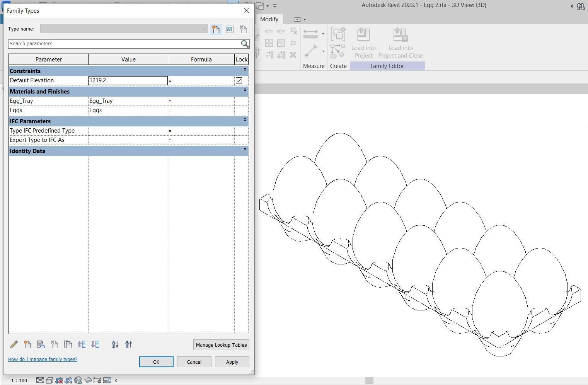Click the Array tool icon in Modify ribbon
The image size is (588, 385).
click(269, 43)
